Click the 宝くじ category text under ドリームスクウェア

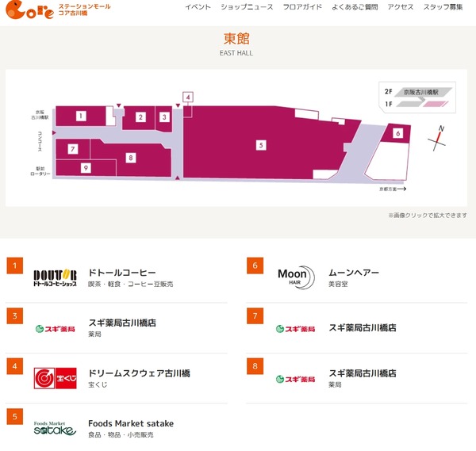98,384
